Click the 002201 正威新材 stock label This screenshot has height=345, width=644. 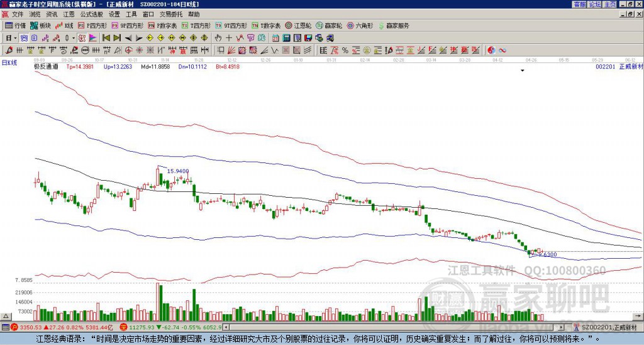[x=619, y=66]
